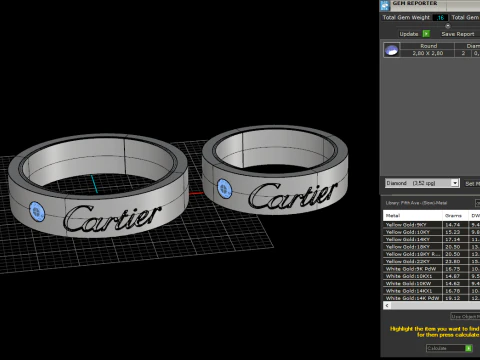Click the 19.12 grams cell

click(x=455, y=298)
